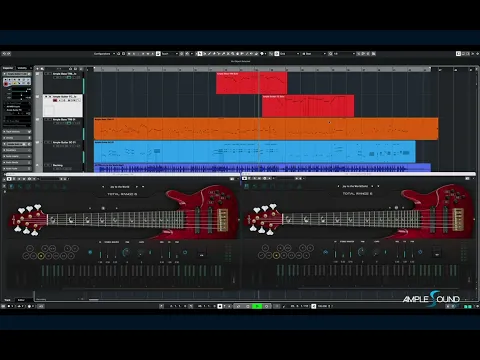Toggle the red record-enable button in Inspector
This screenshot has width=480, height=360.
6,84
